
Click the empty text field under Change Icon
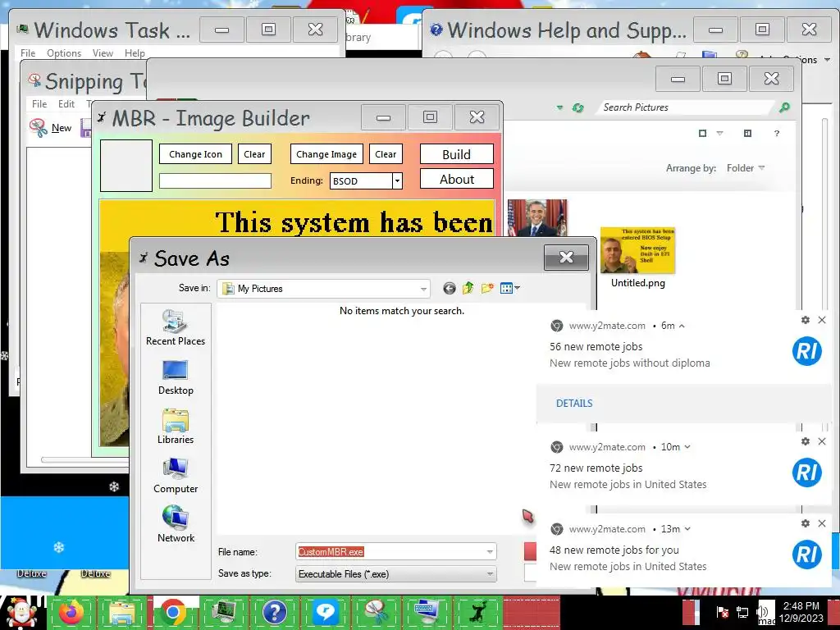click(x=216, y=181)
